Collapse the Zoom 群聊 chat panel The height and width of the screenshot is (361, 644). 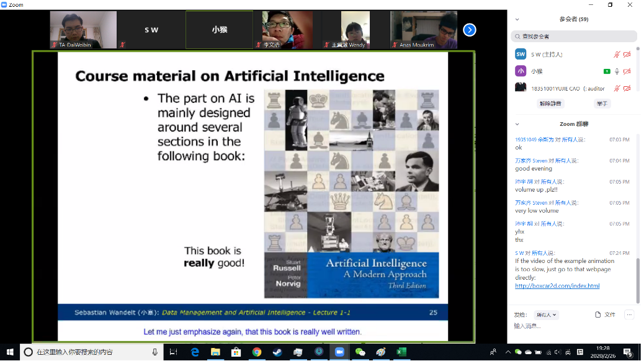(x=517, y=124)
